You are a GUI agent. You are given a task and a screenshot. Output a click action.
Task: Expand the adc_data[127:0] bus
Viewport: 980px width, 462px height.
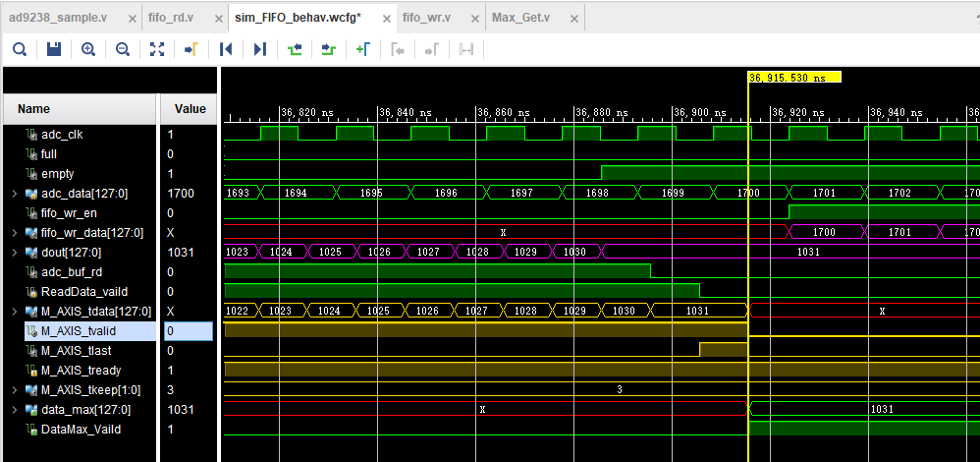point(15,194)
